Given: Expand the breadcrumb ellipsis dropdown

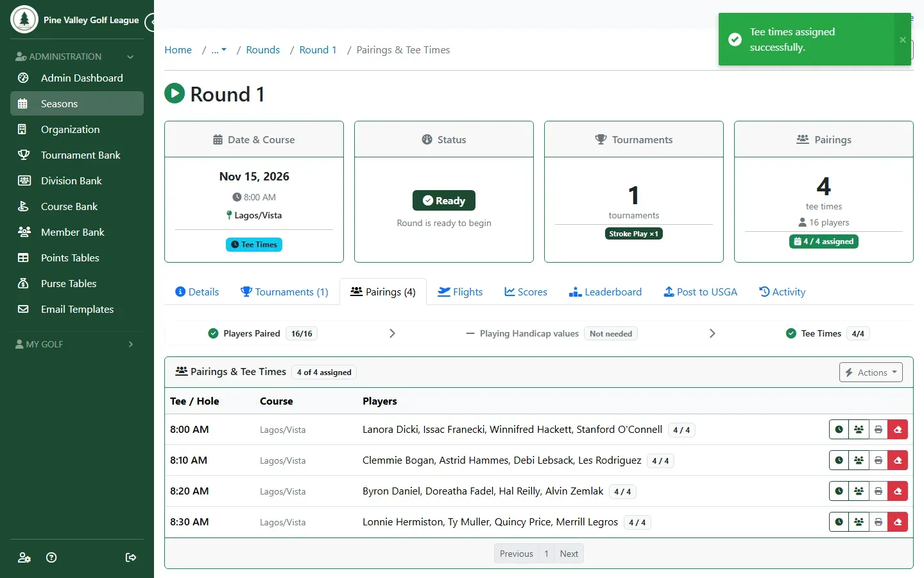Looking at the screenshot, I should point(219,50).
